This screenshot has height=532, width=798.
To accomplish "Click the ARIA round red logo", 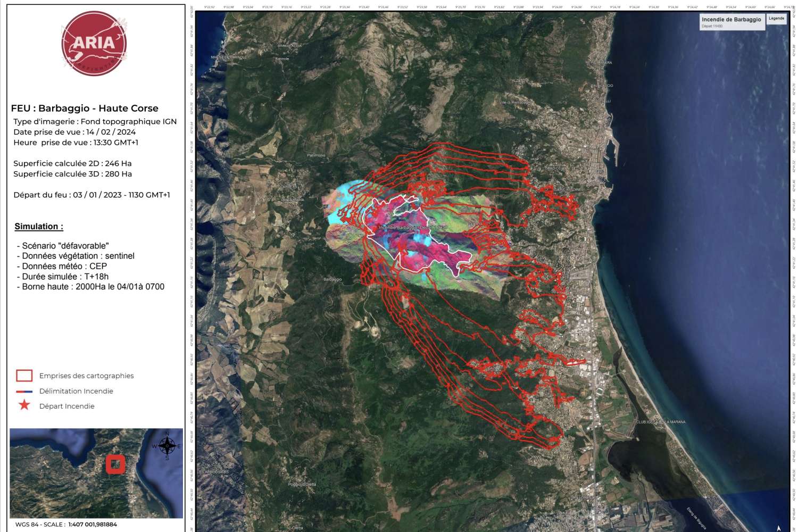I will pyautogui.click(x=94, y=44).
